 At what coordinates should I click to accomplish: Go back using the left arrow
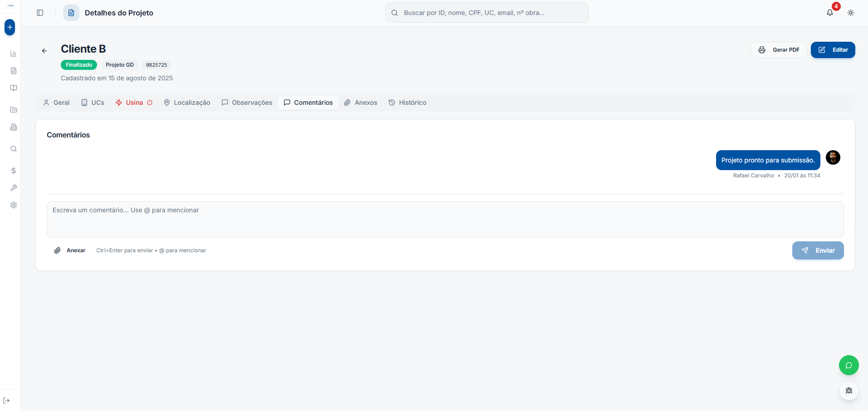tap(44, 51)
